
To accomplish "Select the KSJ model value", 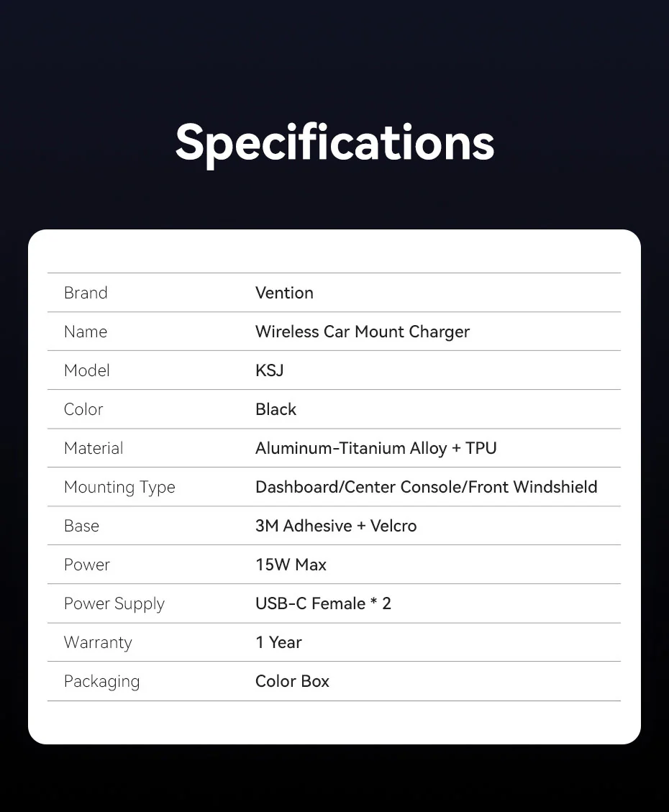I will [269, 370].
